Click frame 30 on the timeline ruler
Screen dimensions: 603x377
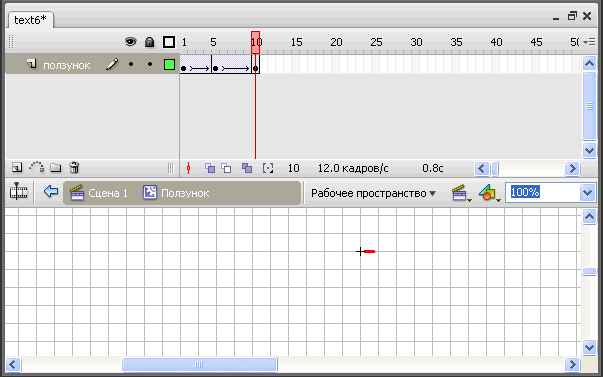(416, 42)
